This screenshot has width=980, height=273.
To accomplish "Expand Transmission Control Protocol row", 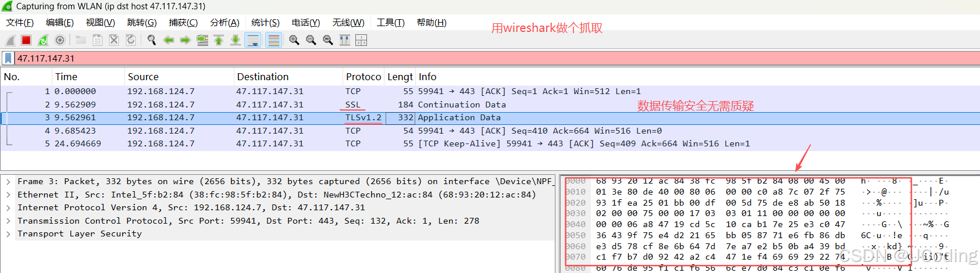I will (8, 221).
